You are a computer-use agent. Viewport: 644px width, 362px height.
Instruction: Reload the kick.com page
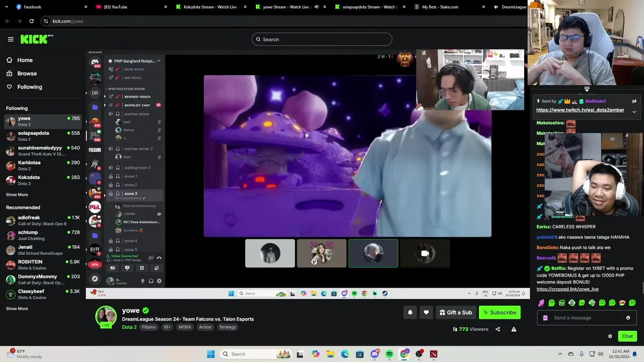(x=31, y=21)
